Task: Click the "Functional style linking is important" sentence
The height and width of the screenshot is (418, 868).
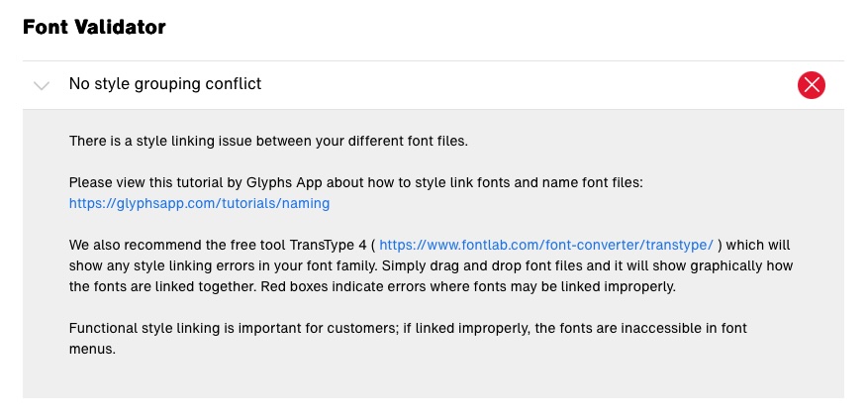Action: point(247,328)
